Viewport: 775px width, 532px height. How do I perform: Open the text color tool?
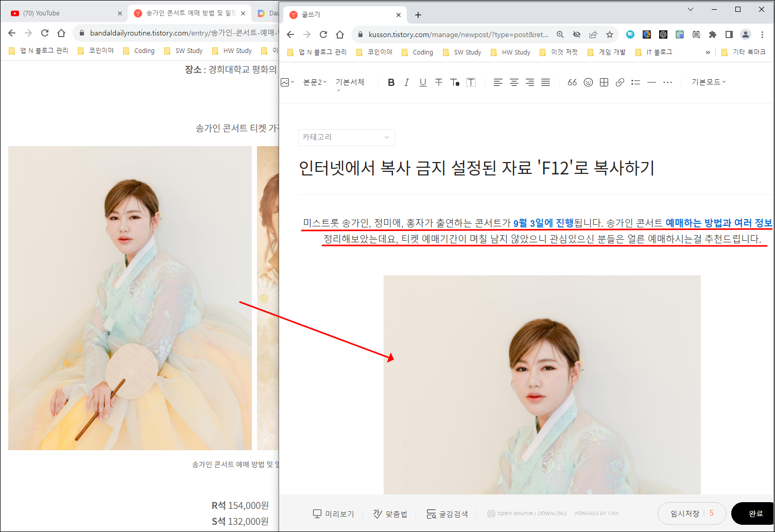tap(455, 82)
